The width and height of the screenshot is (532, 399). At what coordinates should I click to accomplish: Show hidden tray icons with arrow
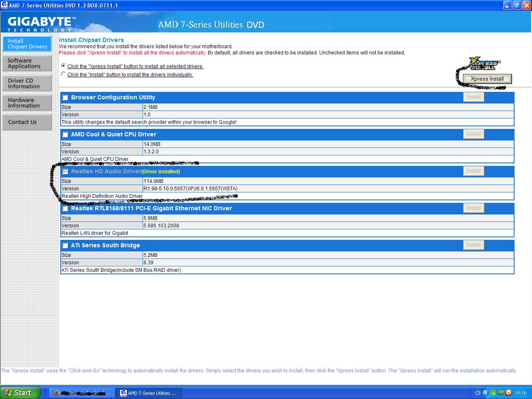point(485,393)
